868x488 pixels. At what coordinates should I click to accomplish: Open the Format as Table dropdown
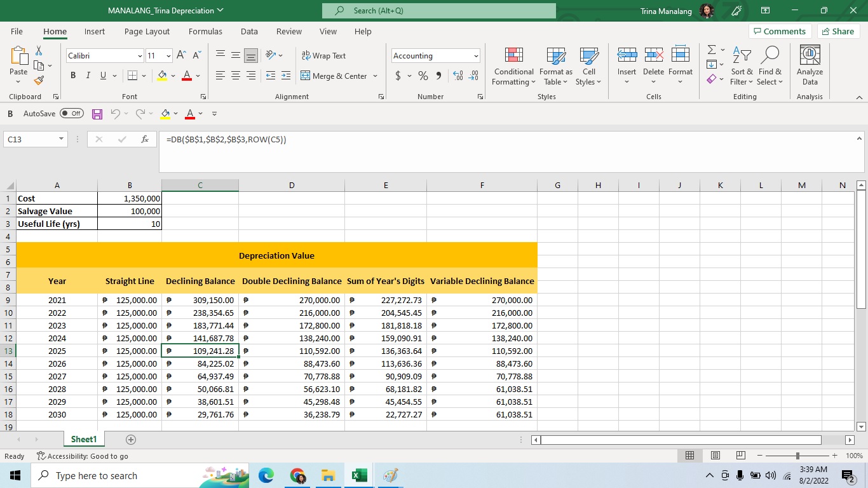[556, 65]
